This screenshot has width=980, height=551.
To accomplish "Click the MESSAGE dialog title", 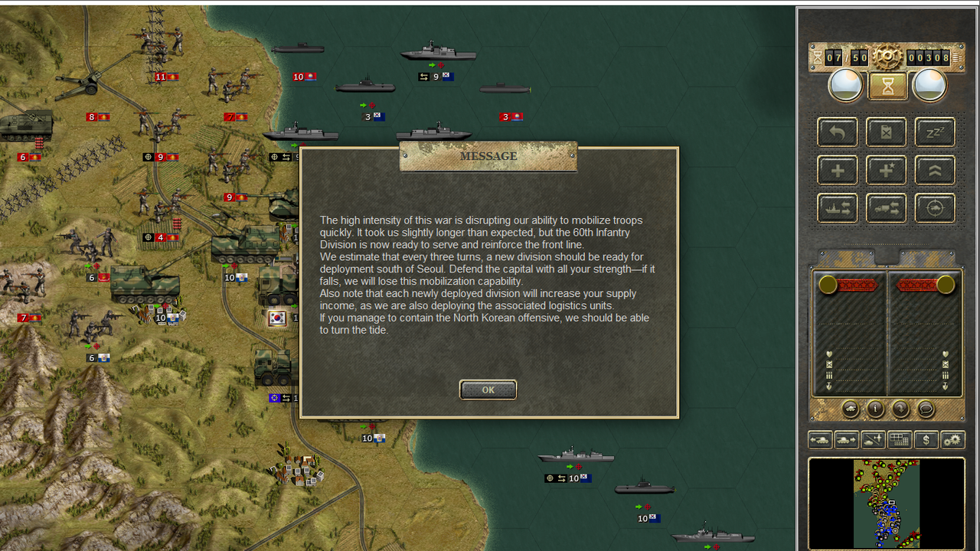I will [x=488, y=156].
